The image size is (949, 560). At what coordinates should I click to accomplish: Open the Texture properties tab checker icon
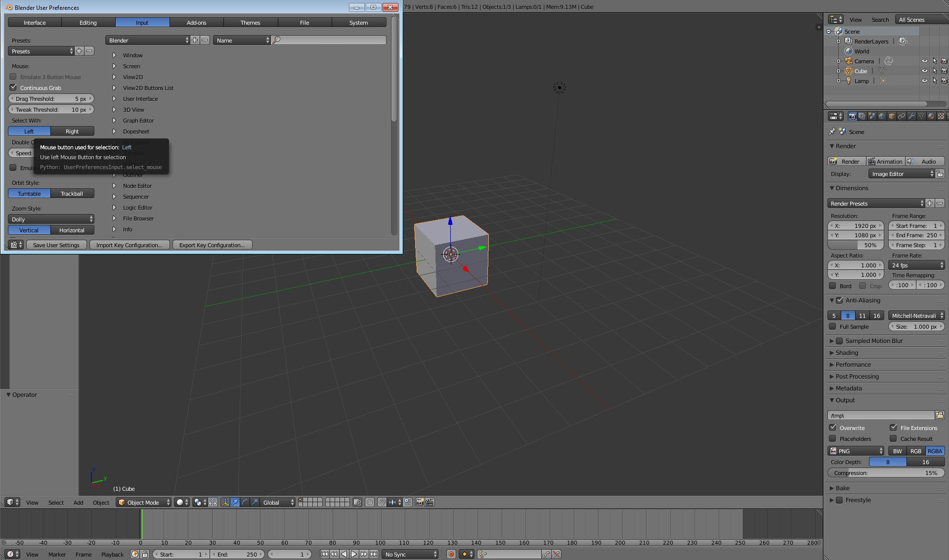pos(941,116)
